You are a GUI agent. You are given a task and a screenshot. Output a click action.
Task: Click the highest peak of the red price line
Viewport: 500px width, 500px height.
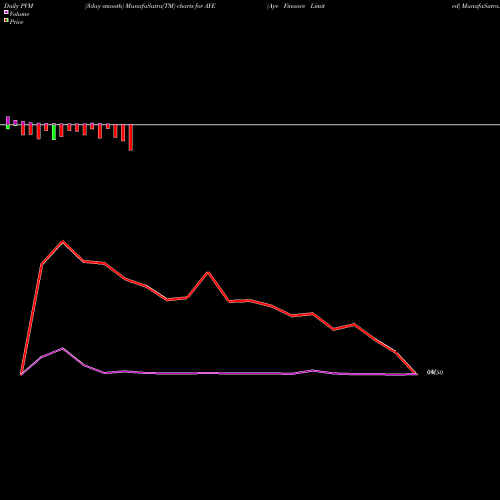coord(63,241)
